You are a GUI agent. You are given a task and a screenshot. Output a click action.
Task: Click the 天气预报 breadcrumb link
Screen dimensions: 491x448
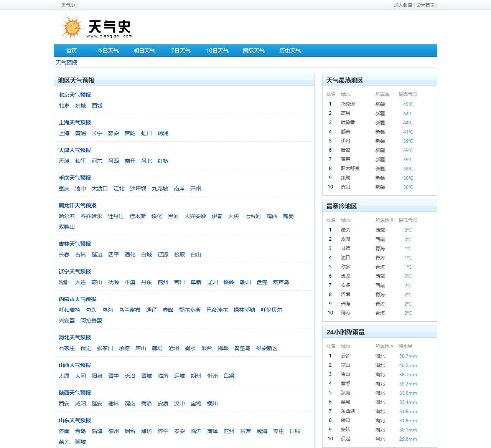pos(66,62)
